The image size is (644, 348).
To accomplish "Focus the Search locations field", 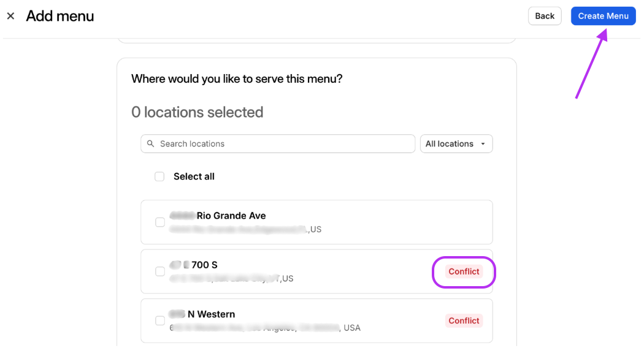I will (282, 144).
